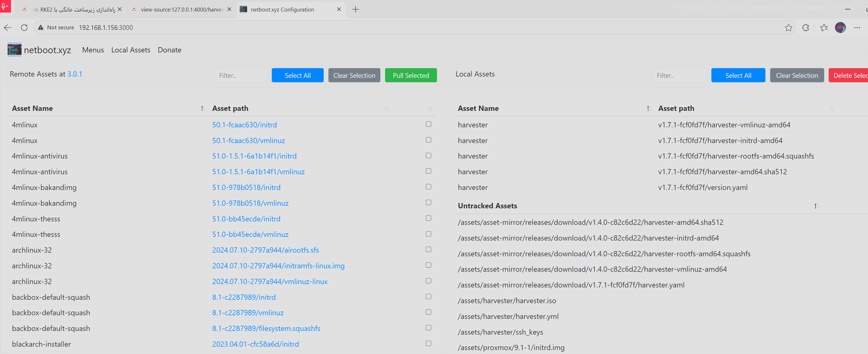Click the green Pull Selected button
Image resolution: width=868 pixels, height=354 pixels.
point(411,75)
